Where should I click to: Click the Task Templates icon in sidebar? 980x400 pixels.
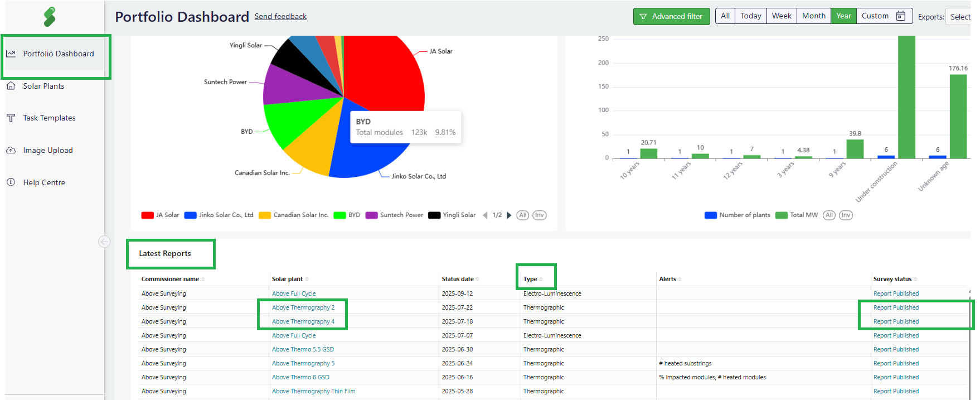[x=11, y=118]
